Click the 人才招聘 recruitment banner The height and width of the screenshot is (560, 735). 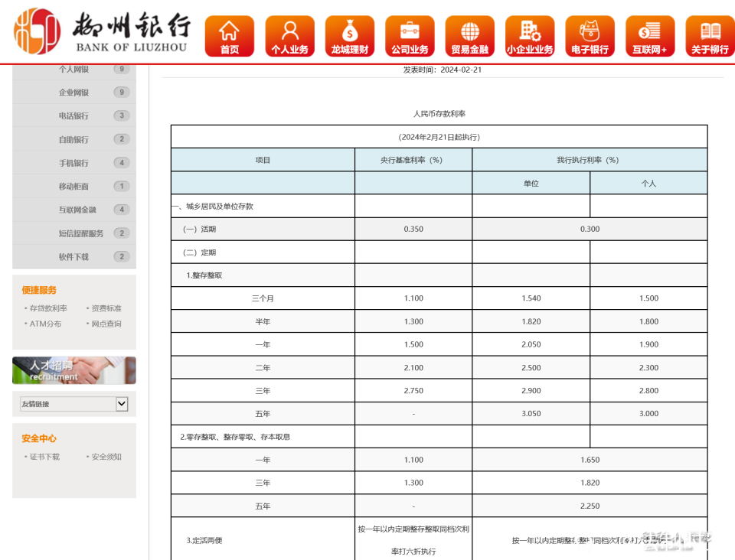pyautogui.click(x=74, y=370)
